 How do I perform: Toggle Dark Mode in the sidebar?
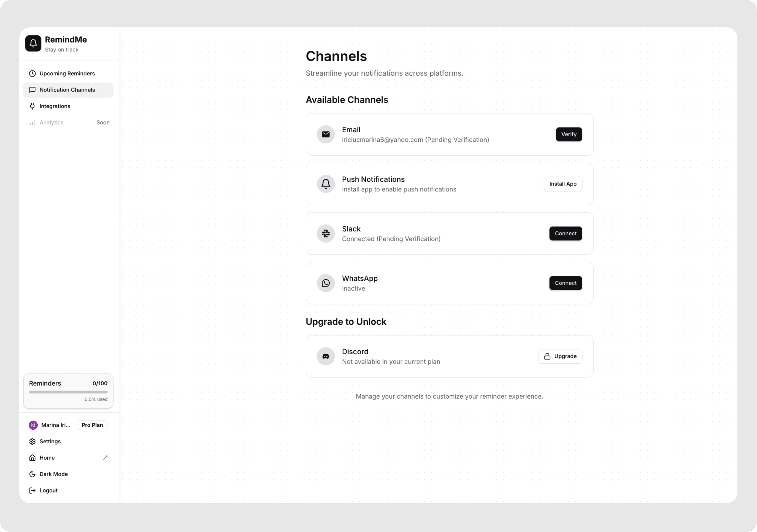(x=53, y=474)
